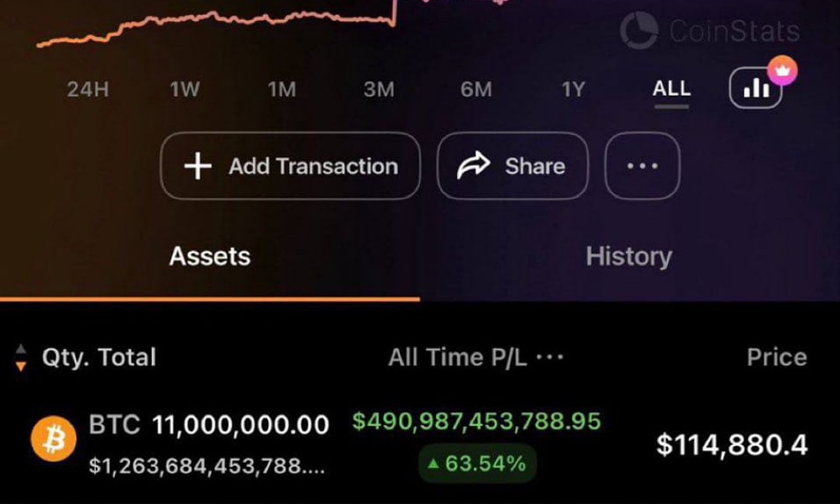Click the plus icon in Add Transaction
Viewport: 840px width, 504px height.
197,166
